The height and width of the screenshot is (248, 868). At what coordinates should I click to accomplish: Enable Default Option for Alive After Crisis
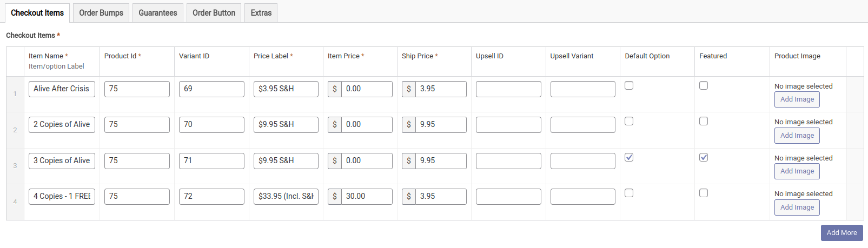[x=629, y=85]
